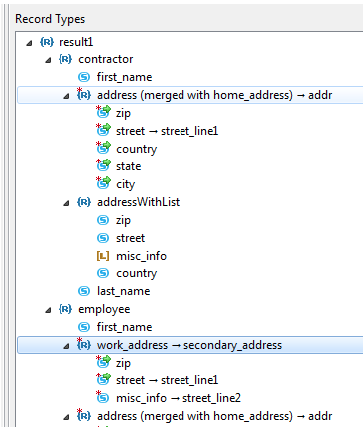Click the employee record icon
The height and width of the screenshot is (427, 363).
(x=65, y=309)
